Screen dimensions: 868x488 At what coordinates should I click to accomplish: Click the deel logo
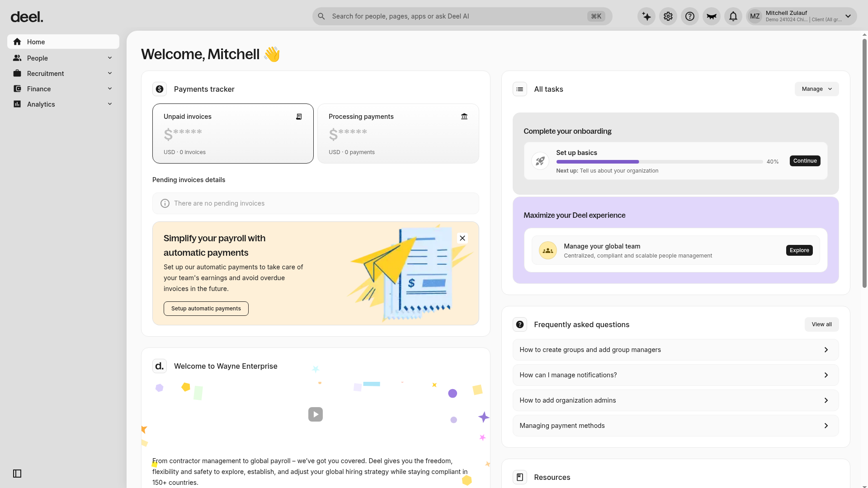27,17
